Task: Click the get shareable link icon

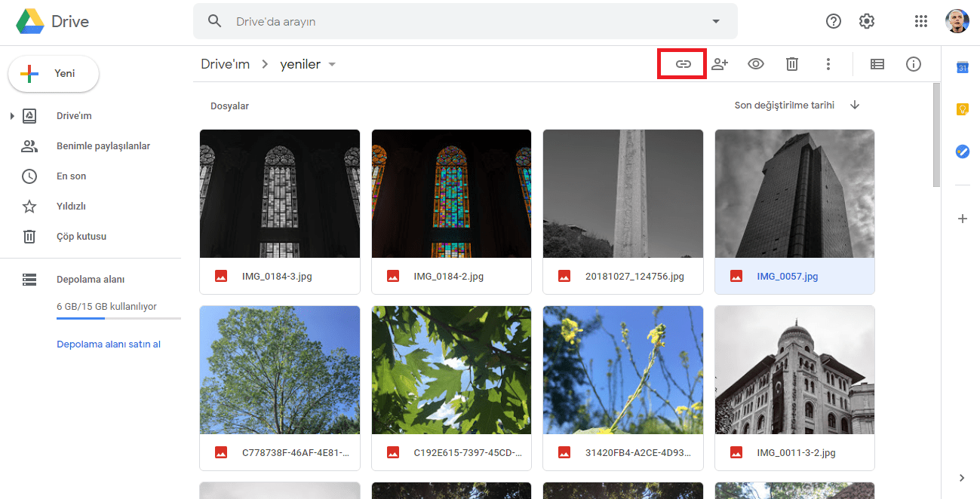Action: [x=683, y=64]
